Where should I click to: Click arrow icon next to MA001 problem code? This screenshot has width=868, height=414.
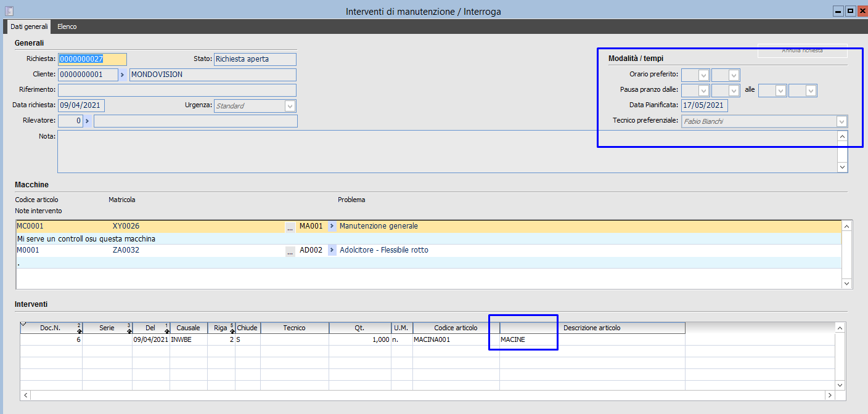coord(332,226)
